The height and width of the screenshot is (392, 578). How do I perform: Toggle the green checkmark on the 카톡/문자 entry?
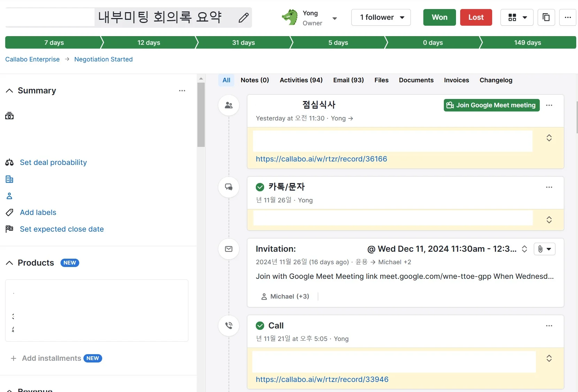pyautogui.click(x=260, y=187)
